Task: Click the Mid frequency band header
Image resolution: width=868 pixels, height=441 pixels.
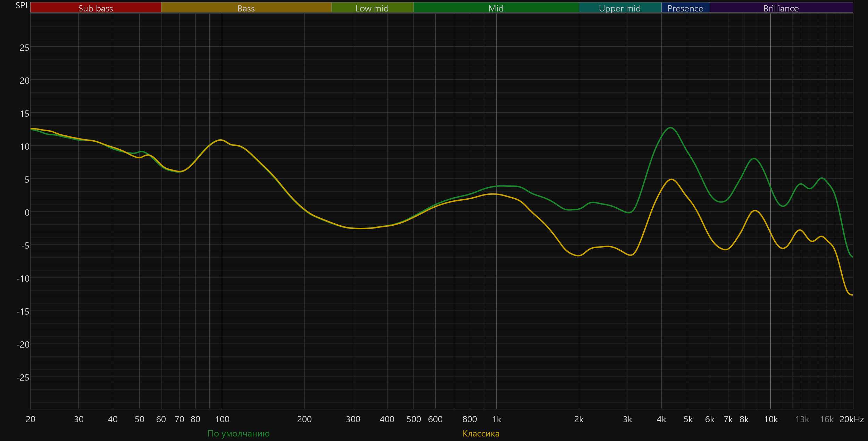Action: click(496, 8)
